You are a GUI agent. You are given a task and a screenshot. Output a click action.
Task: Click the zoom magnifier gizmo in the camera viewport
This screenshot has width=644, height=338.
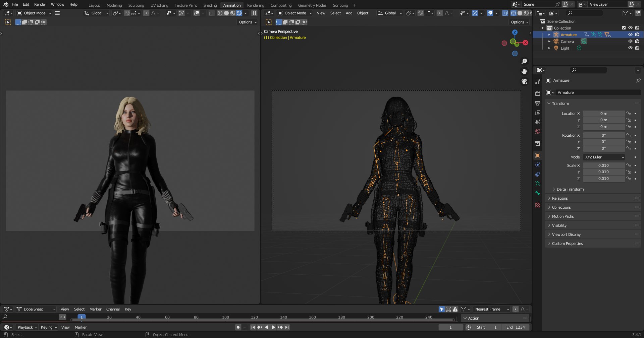(524, 61)
